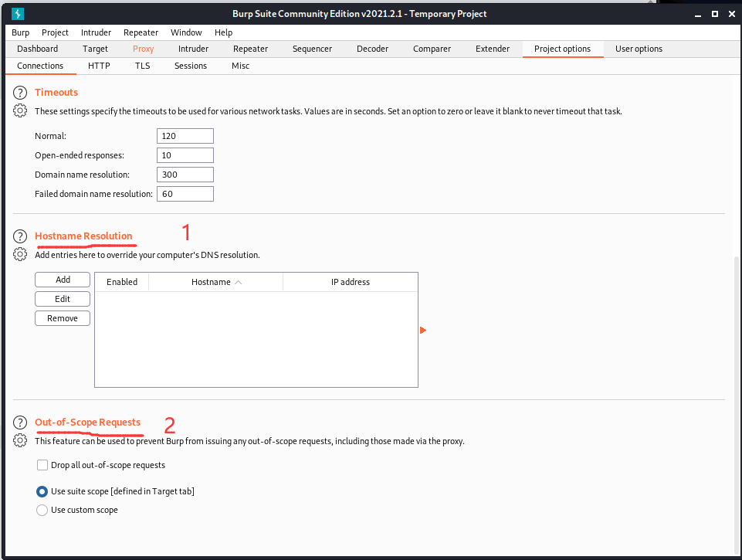Viewport: 742px width, 560px height.
Task: Open the Project menu
Action: [x=55, y=32]
